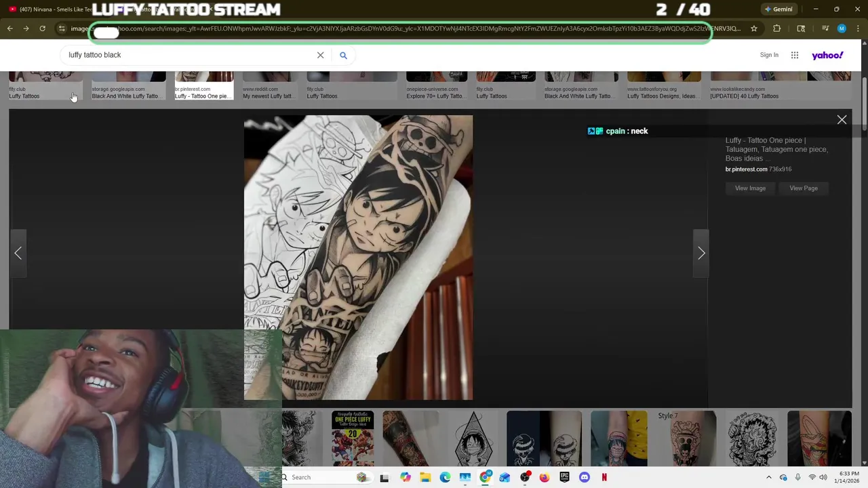Viewport: 868px width, 488px height.
Task: Open Discord from the taskbar
Action: point(585,477)
